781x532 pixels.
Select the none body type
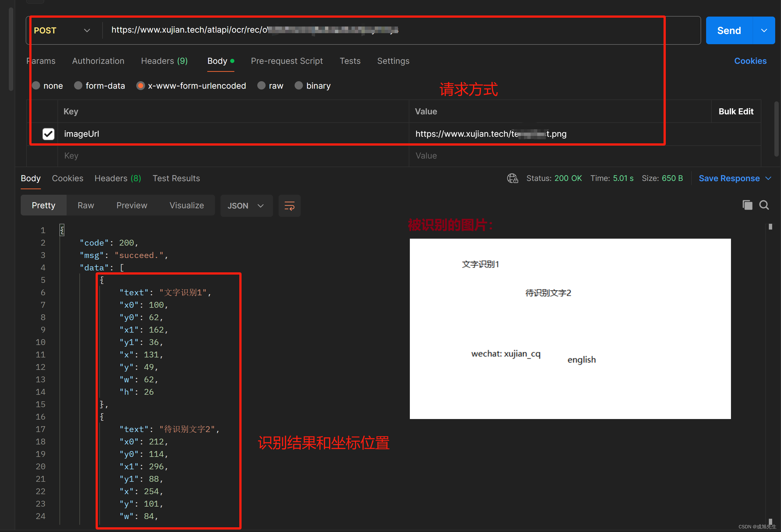(x=36, y=86)
